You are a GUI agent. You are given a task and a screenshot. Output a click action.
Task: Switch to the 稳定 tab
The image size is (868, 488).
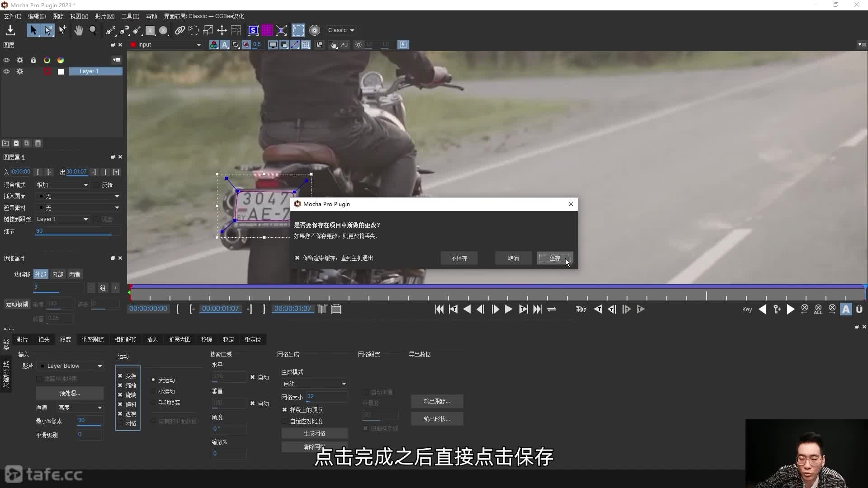point(228,339)
